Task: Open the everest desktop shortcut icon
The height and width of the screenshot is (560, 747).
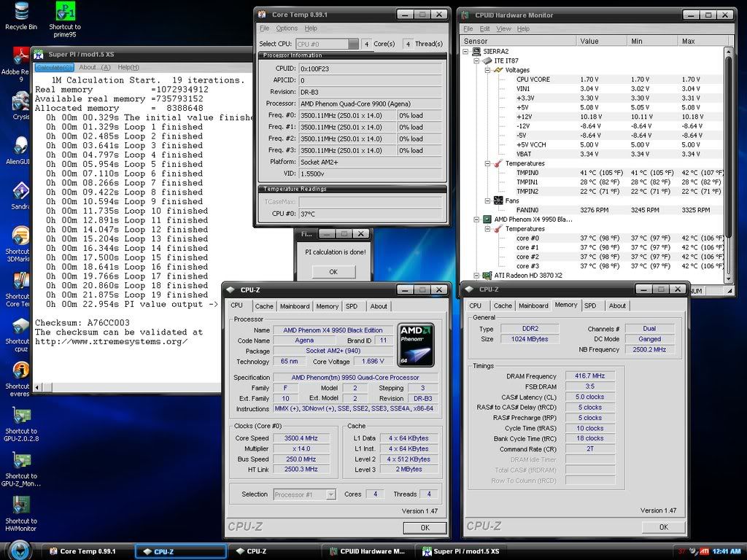Action: tap(20, 371)
